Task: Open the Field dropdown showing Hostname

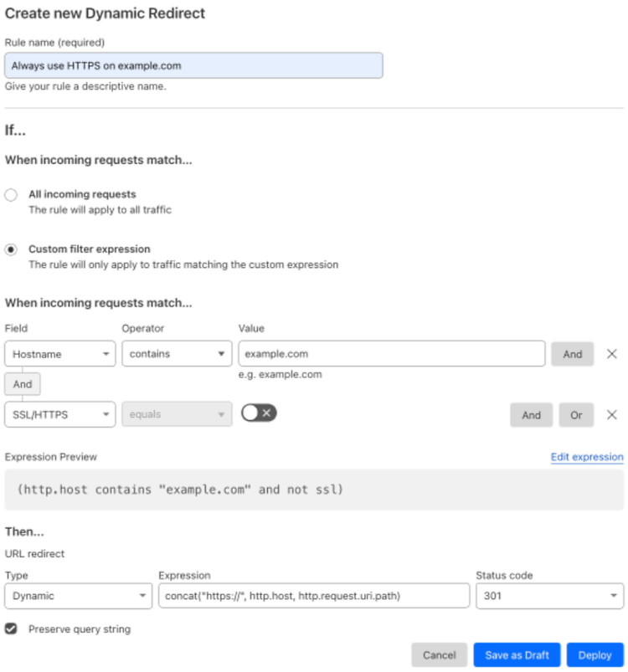Action: tap(59, 354)
